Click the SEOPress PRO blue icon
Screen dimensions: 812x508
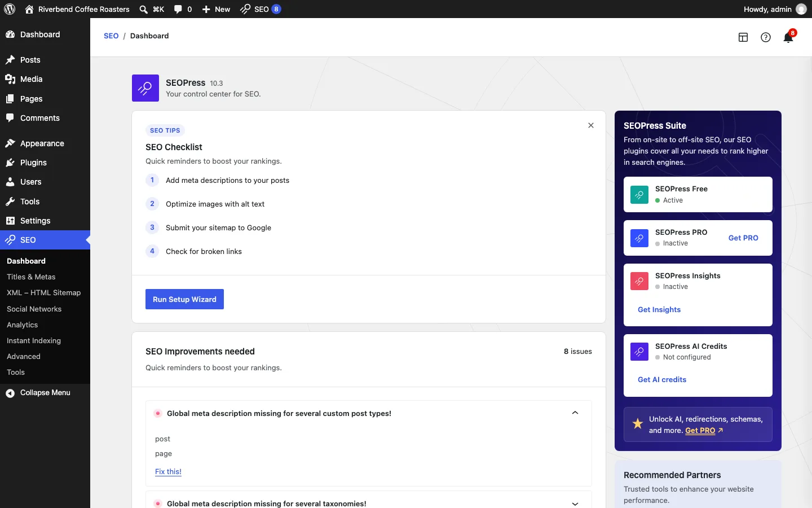639,238
